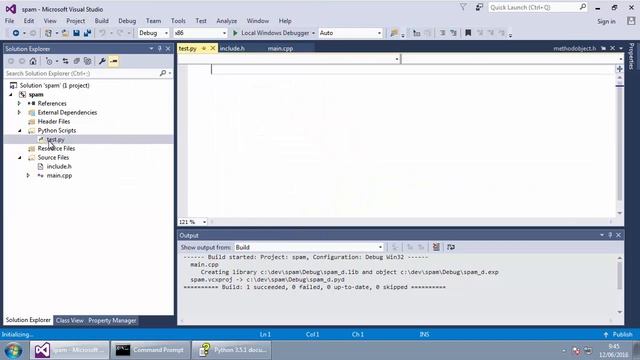Open the methodobject.h preview tab
The width and height of the screenshot is (640, 360).
pyautogui.click(x=574, y=48)
